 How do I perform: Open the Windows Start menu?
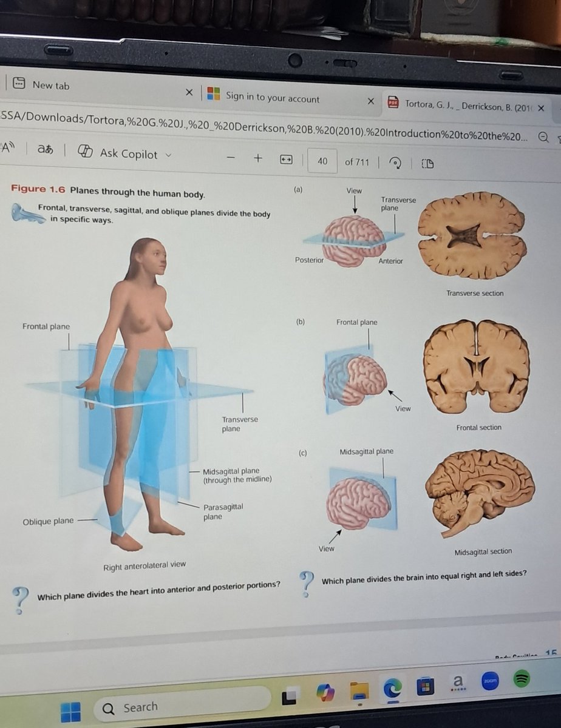click(x=70, y=712)
